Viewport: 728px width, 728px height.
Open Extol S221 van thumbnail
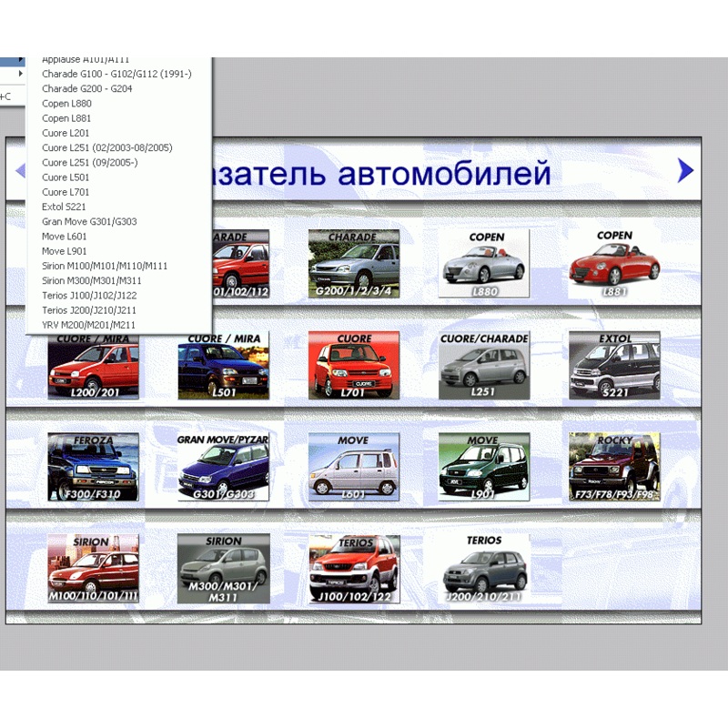[x=614, y=366]
